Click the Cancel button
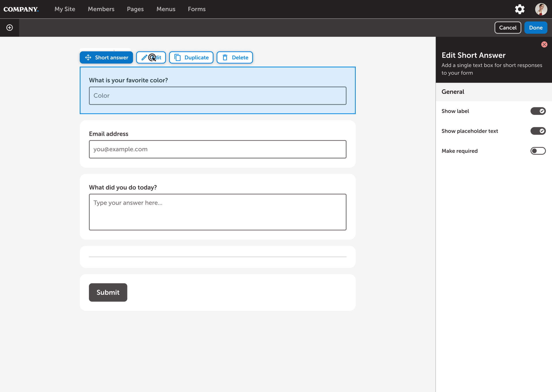The width and height of the screenshot is (552, 392). [508, 28]
